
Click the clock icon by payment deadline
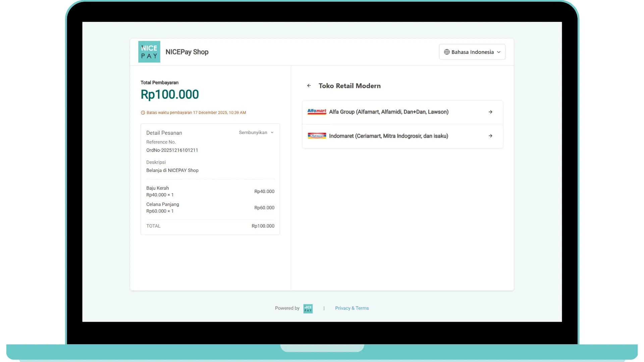pyautogui.click(x=143, y=113)
